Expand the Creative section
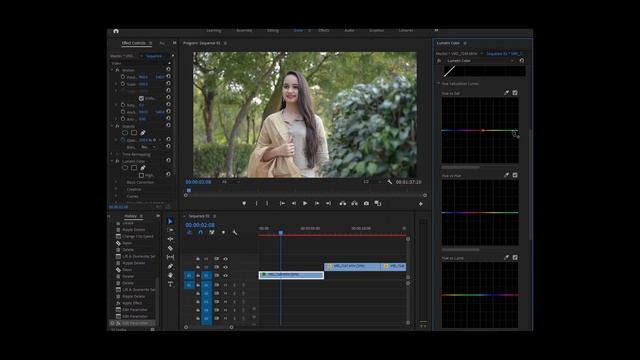This screenshot has height=360, width=640. 116,189
